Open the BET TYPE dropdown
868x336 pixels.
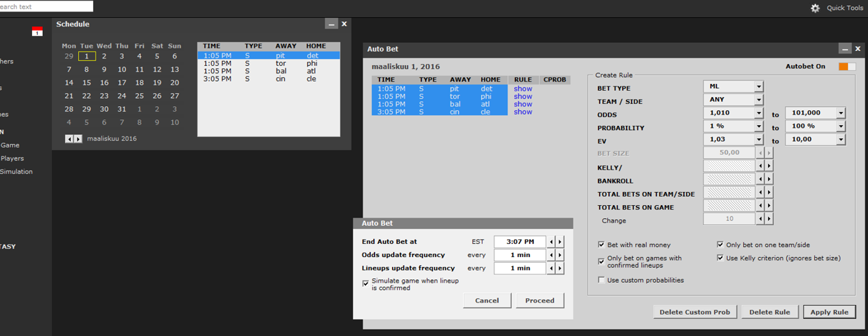tap(758, 87)
